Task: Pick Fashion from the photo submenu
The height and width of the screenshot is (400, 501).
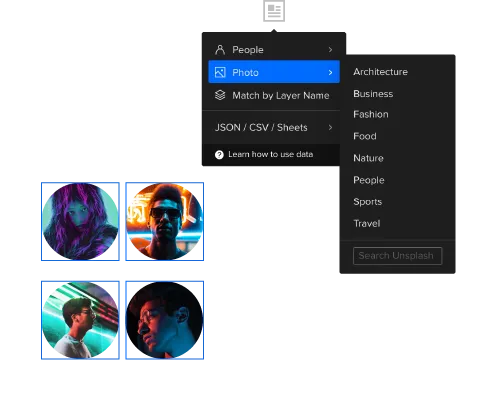Action: (x=371, y=114)
